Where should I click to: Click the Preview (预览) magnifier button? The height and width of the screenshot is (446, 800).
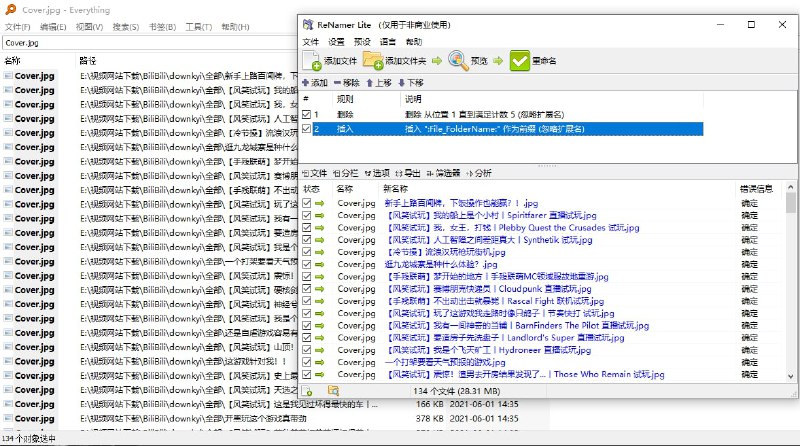[468, 61]
